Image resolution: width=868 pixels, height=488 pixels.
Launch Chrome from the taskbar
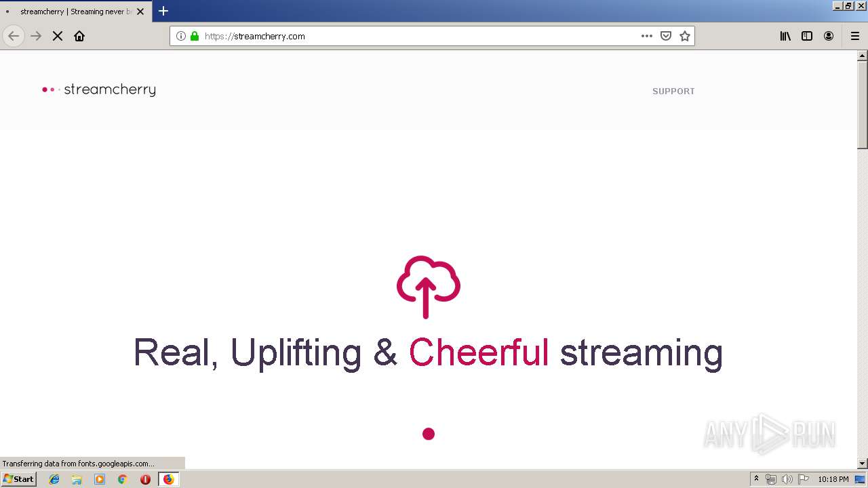[123, 479]
